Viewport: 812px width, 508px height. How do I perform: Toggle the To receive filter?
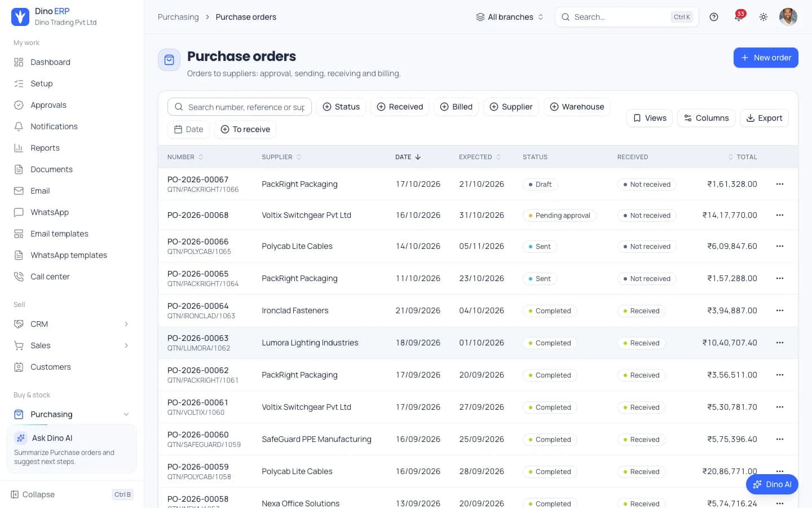coord(245,129)
